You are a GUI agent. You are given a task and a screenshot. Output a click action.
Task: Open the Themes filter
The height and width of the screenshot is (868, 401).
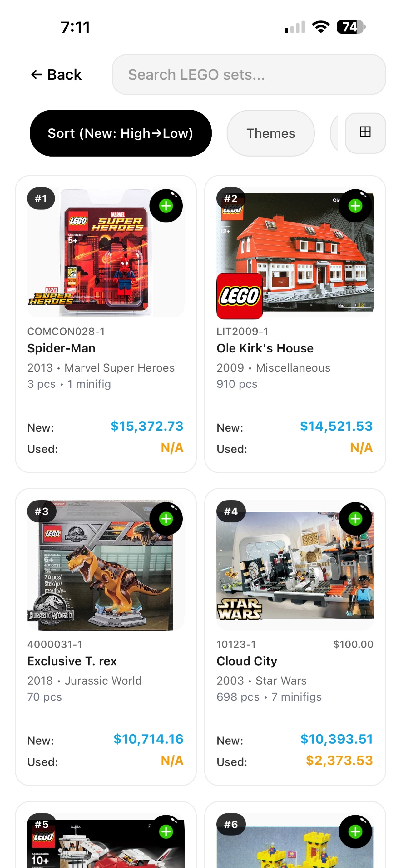click(x=271, y=133)
